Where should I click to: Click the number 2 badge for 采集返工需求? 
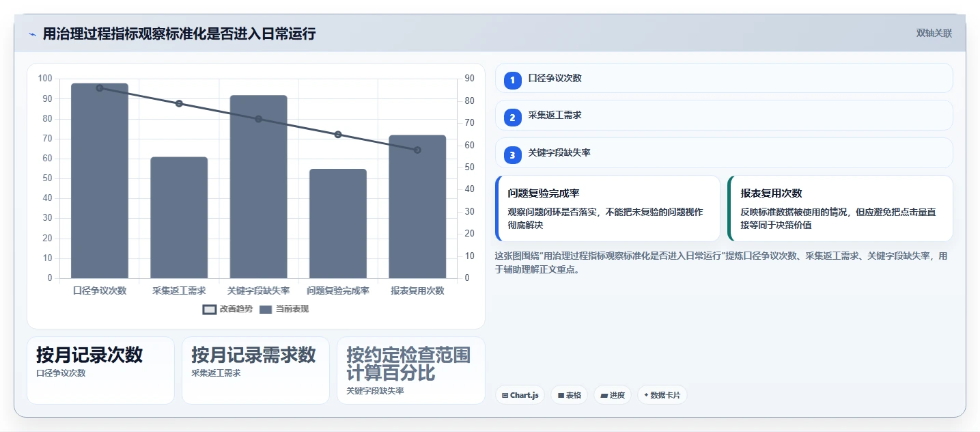click(513, 118)
